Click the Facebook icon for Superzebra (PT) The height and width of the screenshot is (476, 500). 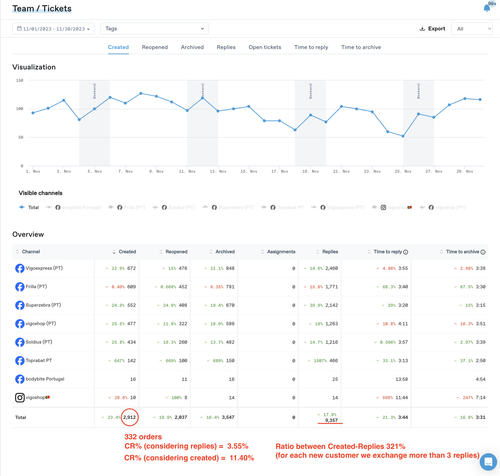20,305
